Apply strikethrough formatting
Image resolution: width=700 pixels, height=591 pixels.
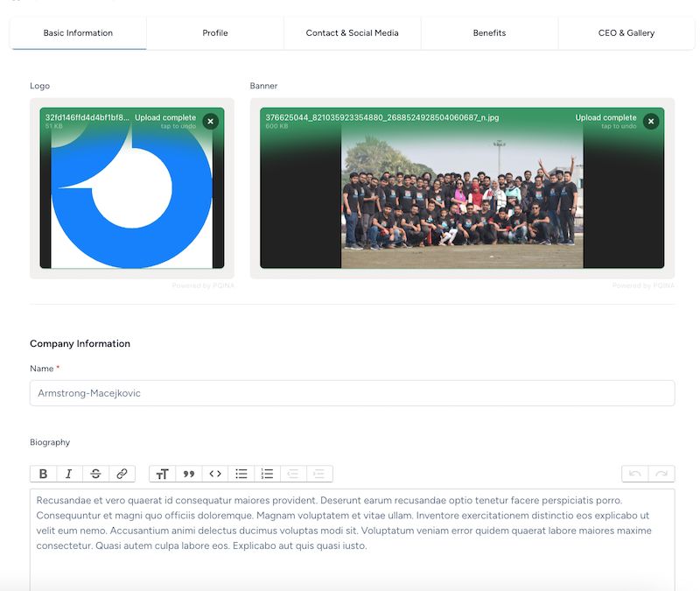(95, 474)
